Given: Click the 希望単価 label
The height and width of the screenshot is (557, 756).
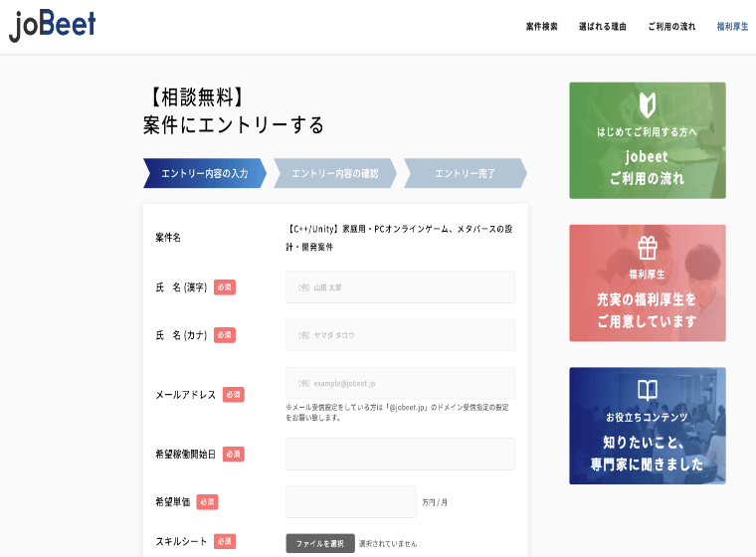Looking at the screenshot, I should [173, 502].
